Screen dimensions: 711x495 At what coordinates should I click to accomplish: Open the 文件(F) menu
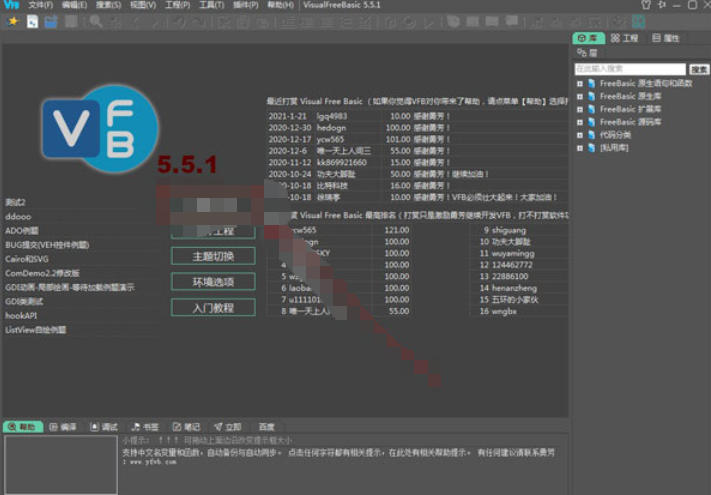[x=41, y=5]
